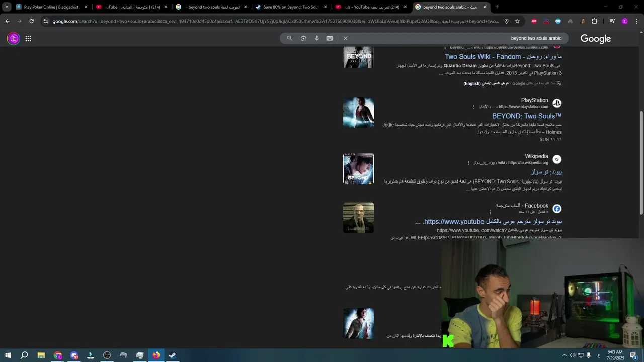
Task: Click the browser back arrow
Action: point(7,21)
